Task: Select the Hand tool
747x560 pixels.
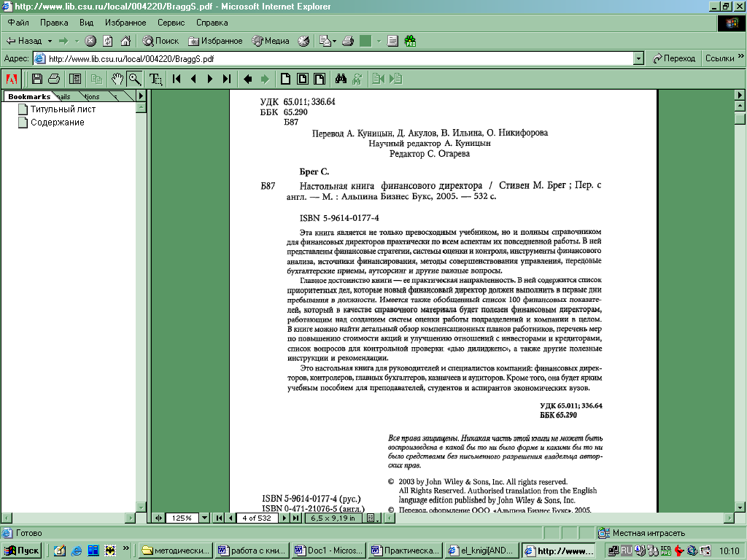Action: 117,79
